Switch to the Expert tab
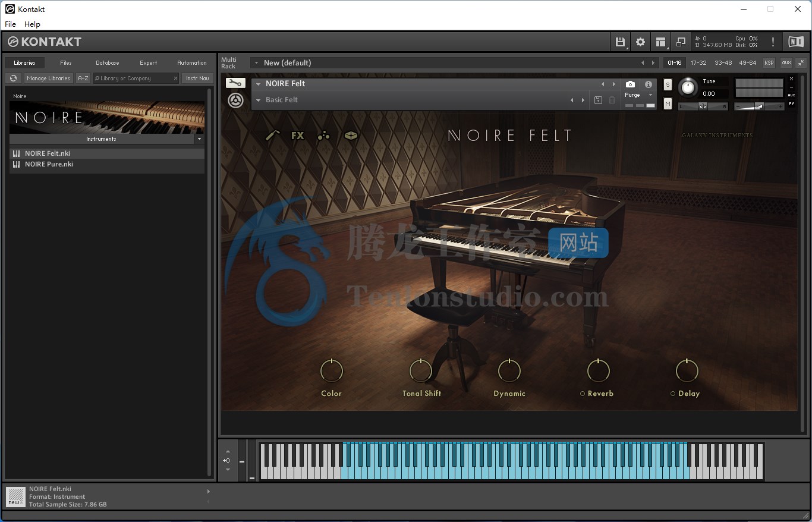Screen dimensions: 812x522 (149, 62)
